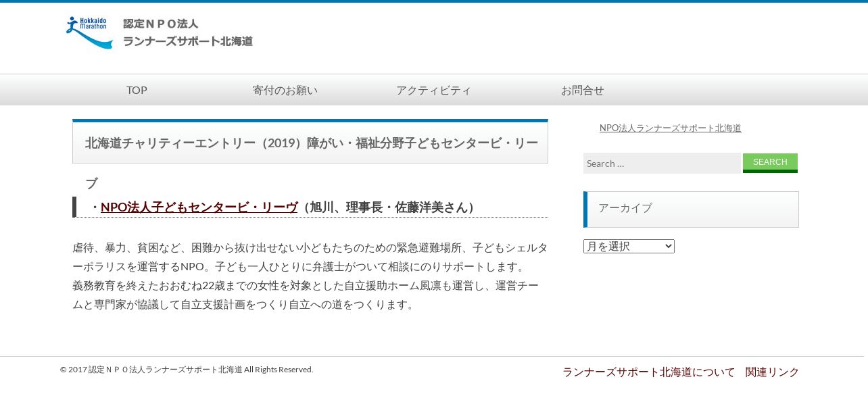Expand the 月を選択 archive dropdown
Image resolution: width=868 pixels, height=400 pixels.
point(629,246)
